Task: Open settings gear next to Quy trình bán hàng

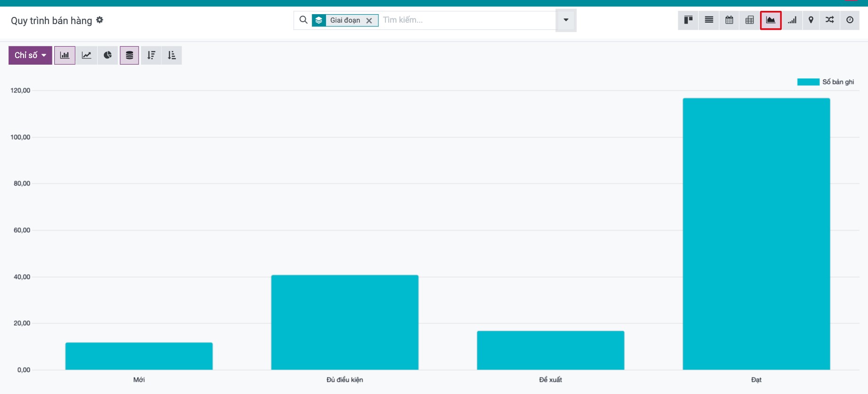Action: click(100, 20)
